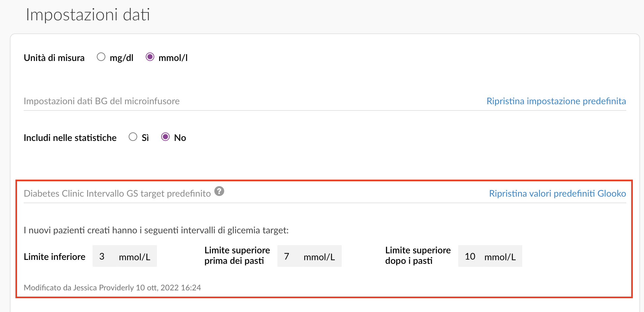Click the Limite superiore dopo i pasti label

418,255
